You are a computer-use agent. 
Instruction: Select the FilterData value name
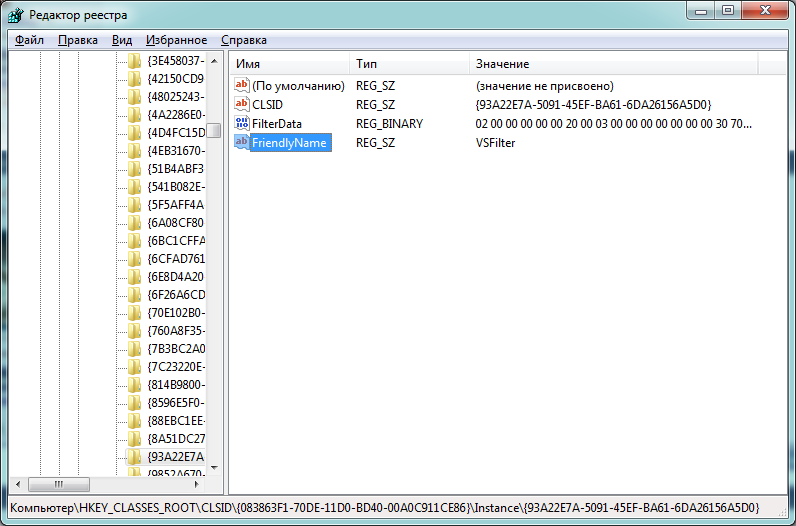[277, 123]
